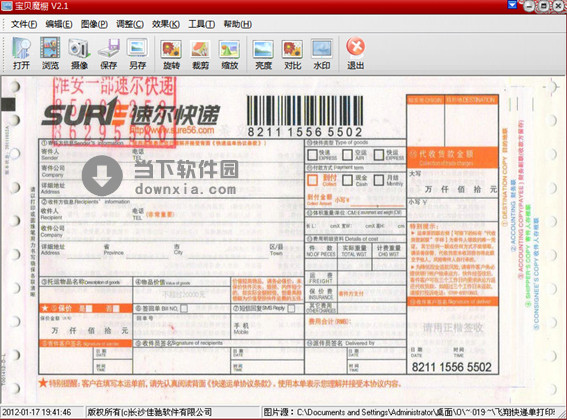Select the 旋转 (Rotate) tool
567x420 pixels.
click(171, 53)
